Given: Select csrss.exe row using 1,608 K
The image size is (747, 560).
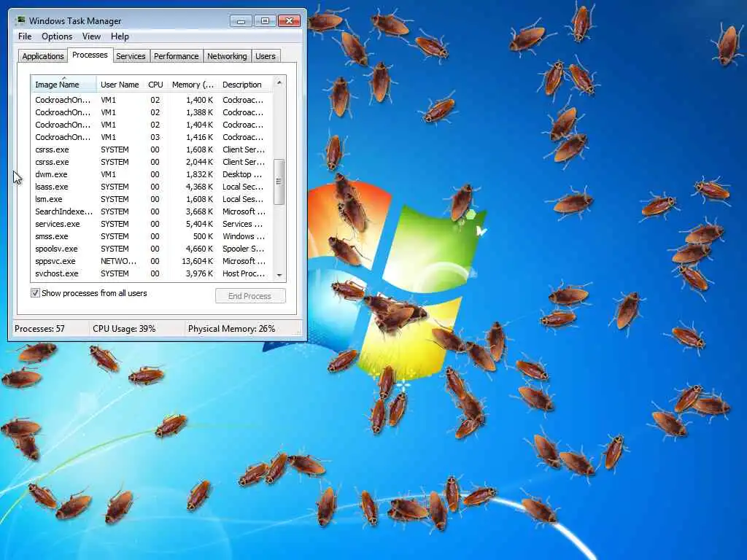Looking at the screenshot, I should point(152,149).
